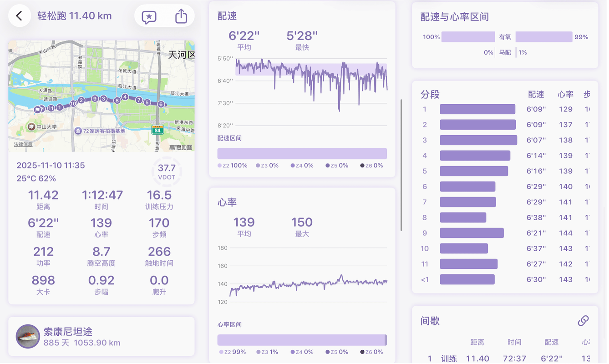Viewport: 609px width, 364px height.
Task: Open the share icon at top
Action: point(181,16)
